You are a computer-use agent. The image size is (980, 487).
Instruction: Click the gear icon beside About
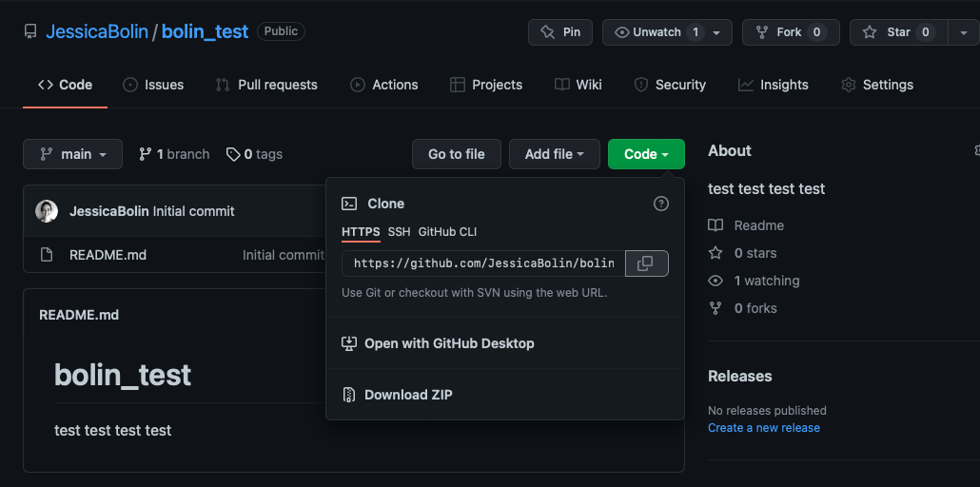[976, 151]
